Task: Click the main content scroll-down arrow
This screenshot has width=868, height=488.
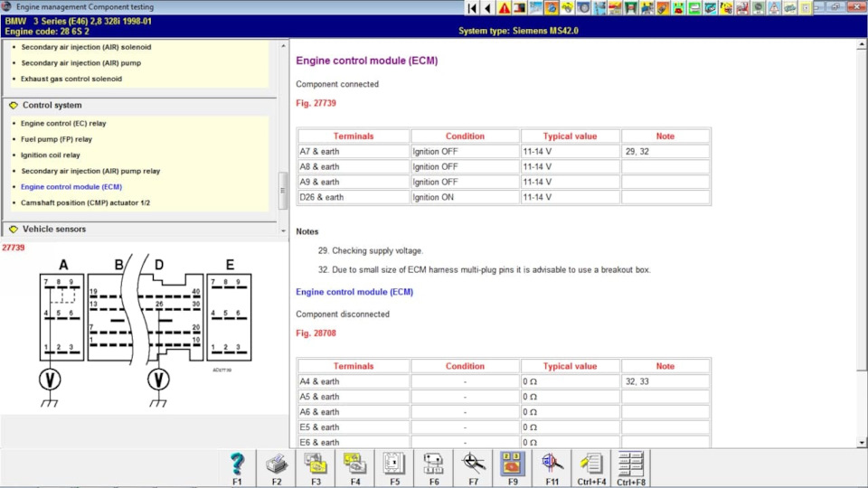Action: pos(862,443)
